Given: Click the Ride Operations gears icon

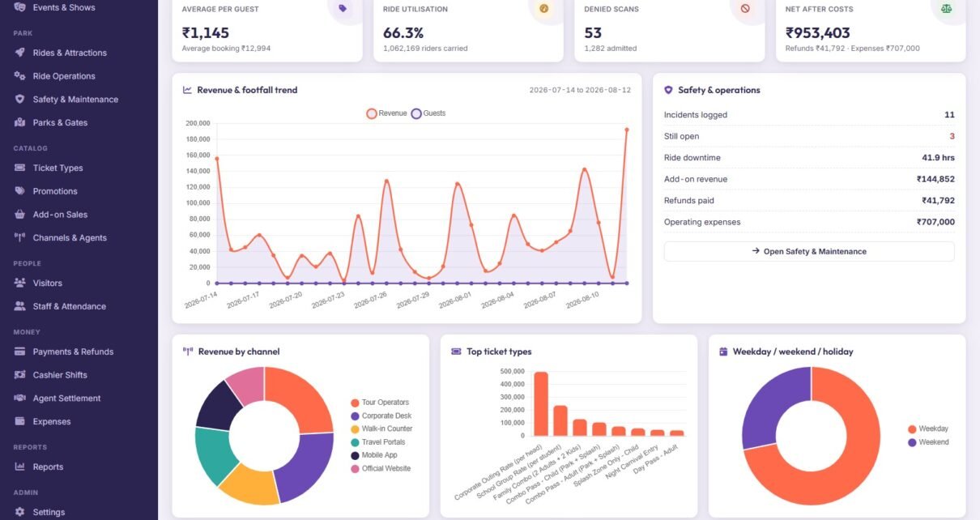Looking at the screenshot, I should pos(19,76).
